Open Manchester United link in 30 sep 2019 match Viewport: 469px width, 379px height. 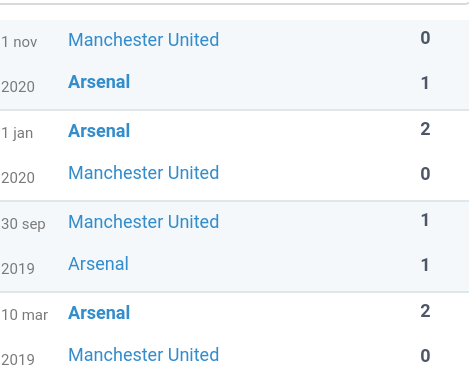144,222
